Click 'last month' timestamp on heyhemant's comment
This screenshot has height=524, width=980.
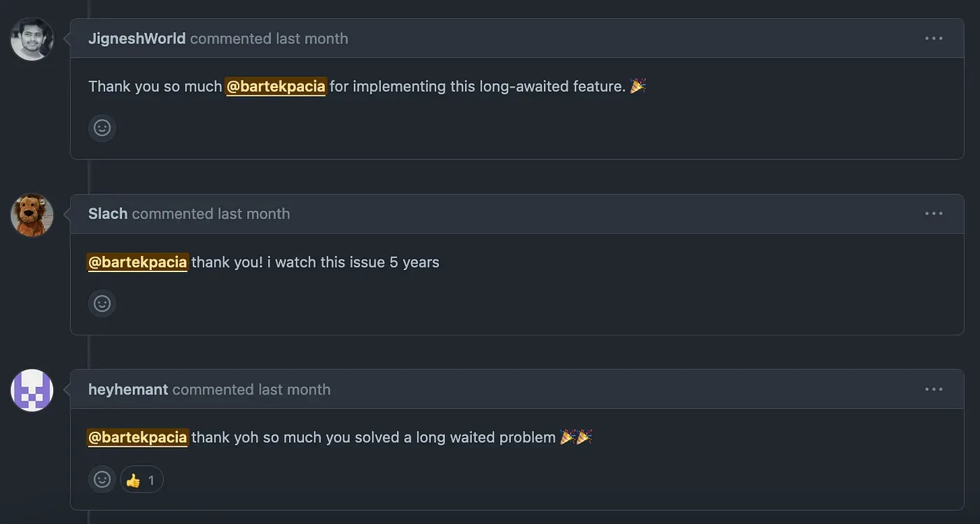pyautogui.click(x=294, y=389)
